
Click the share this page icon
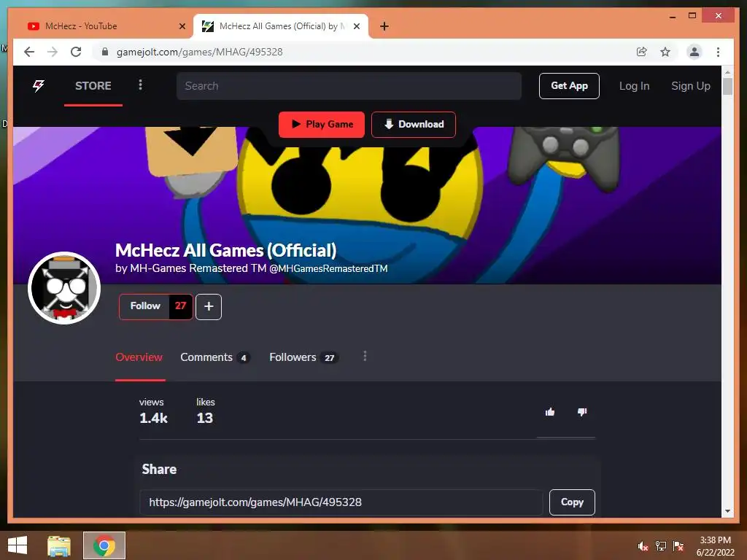tap(642, 52)
